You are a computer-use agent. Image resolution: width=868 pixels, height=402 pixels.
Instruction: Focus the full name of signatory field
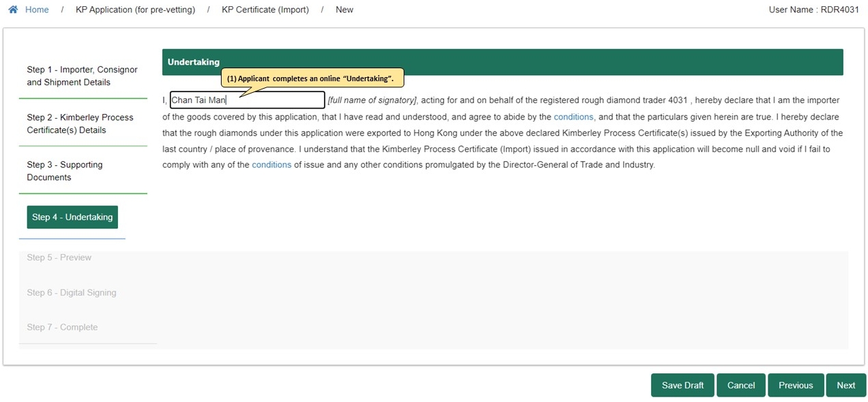point(248,100)
